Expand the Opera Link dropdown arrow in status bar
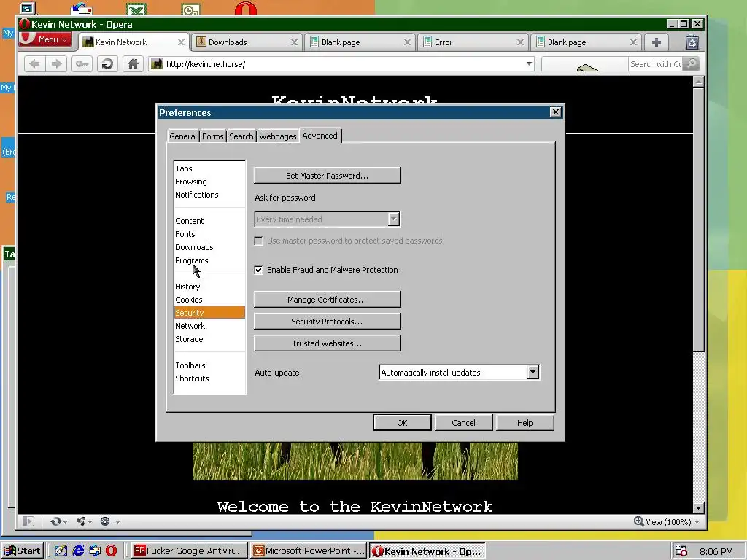 (x=66, y=522)
